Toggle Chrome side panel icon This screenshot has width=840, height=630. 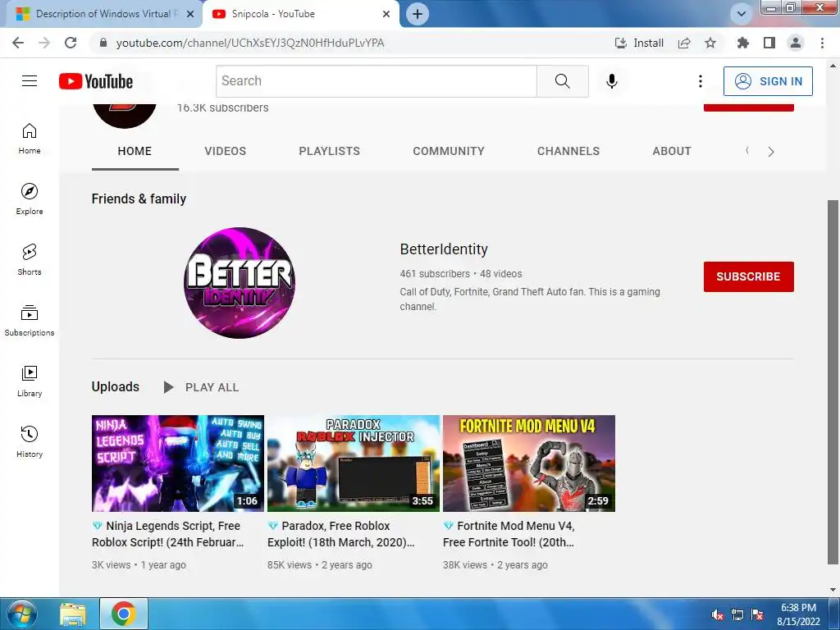point(769,43)
